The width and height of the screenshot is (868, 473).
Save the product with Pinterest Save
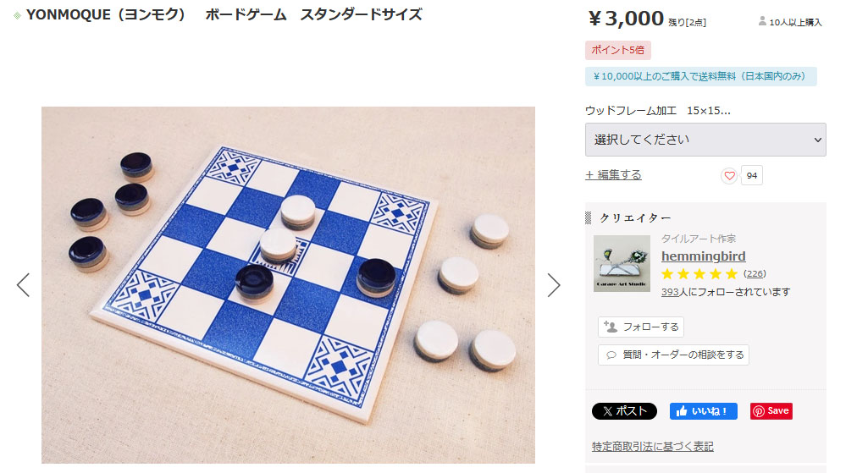[x=771, y=411]
